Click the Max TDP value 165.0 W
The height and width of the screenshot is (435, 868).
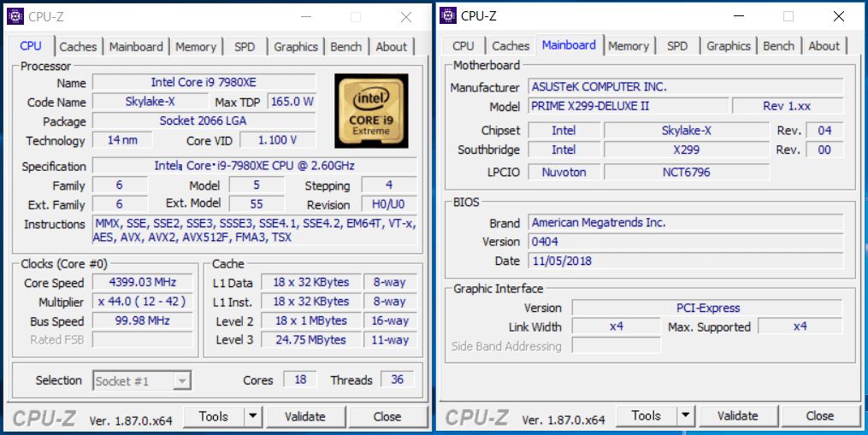tap(292, 102)
